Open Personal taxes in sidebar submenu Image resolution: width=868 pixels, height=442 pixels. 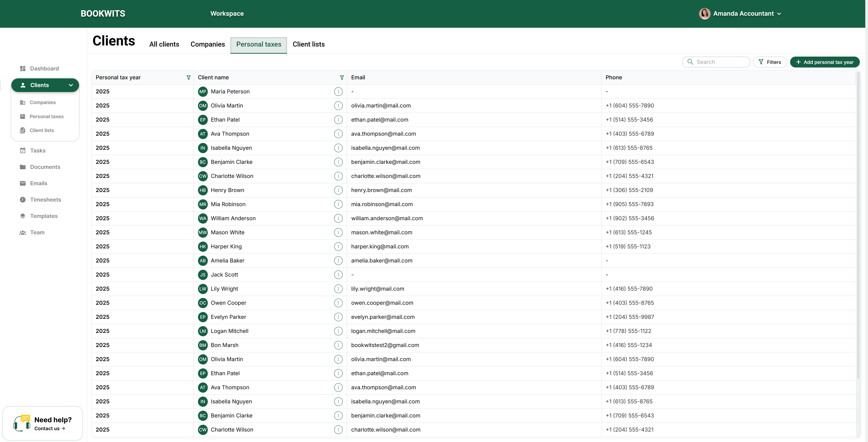pyautogui.click(x=47, y=117)
